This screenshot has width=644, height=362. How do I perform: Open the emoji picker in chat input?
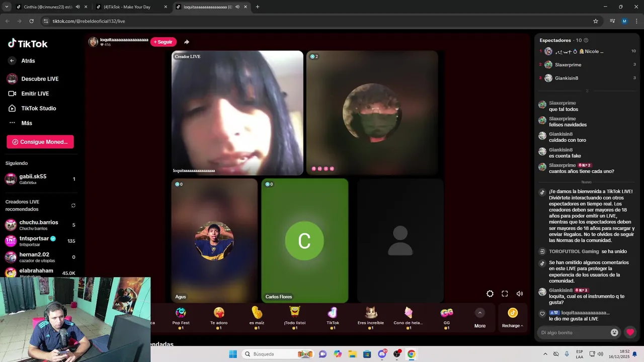click(x=614, y=332)
